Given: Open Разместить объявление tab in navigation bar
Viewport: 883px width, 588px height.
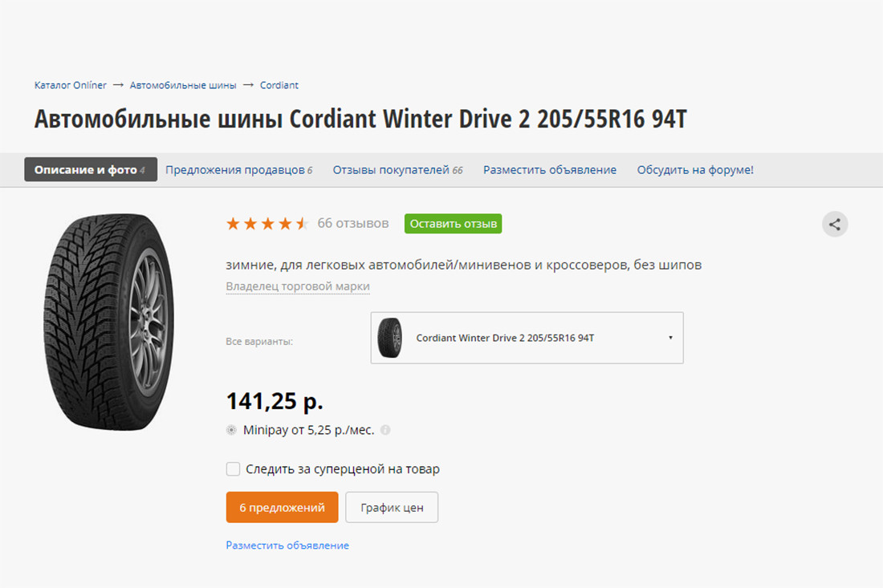Looking at the screenshot, I should pyautogui.click(x=550, y=170).
